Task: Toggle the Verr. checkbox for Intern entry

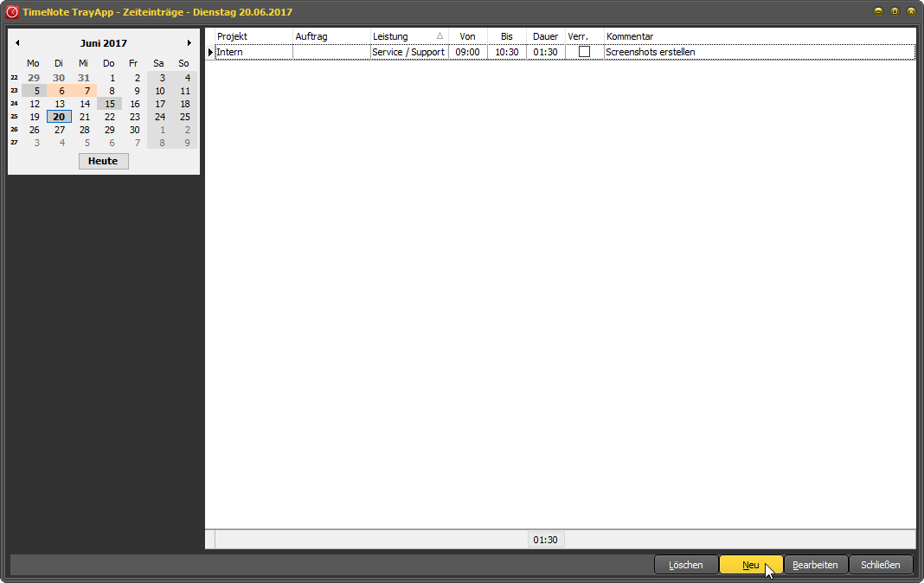Action: click(585, 53)
